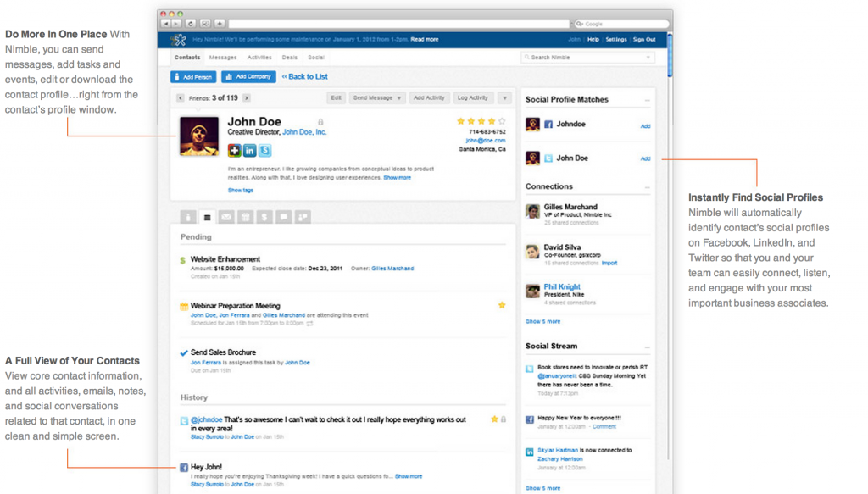868x494 pixels.
Task: Open the more actions dropdown arrow
Action: tap(504, 98)
